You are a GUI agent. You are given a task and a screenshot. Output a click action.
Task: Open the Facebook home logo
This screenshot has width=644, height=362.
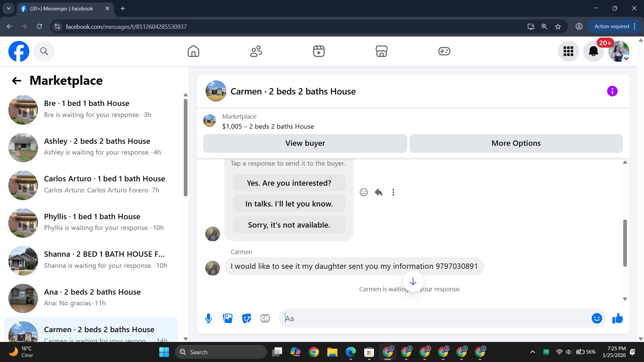(19, 51)
